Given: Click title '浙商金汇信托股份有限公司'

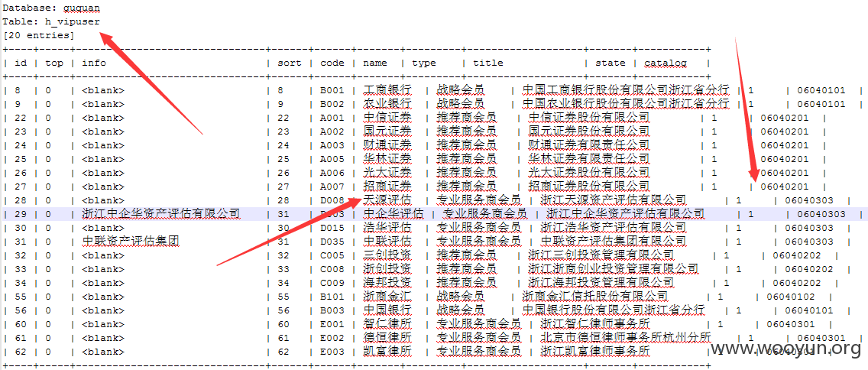Looking at the screenshot, I should [595, 297].
